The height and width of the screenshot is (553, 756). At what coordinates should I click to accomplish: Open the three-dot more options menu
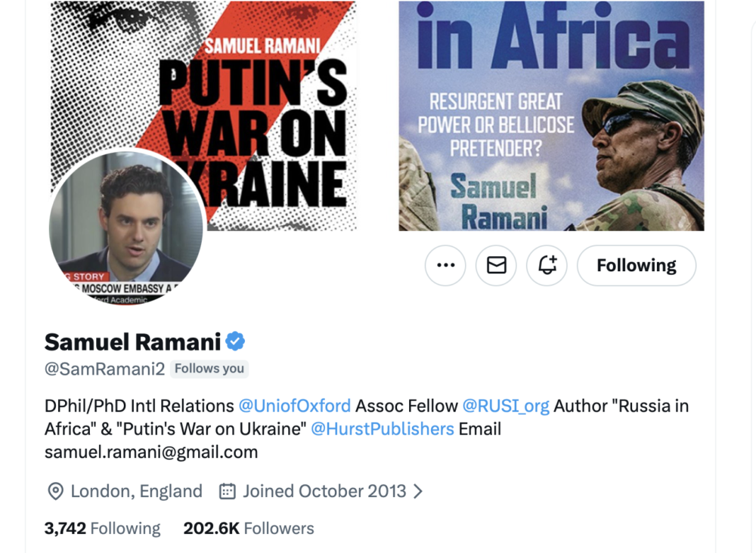(x=445, y=265)
